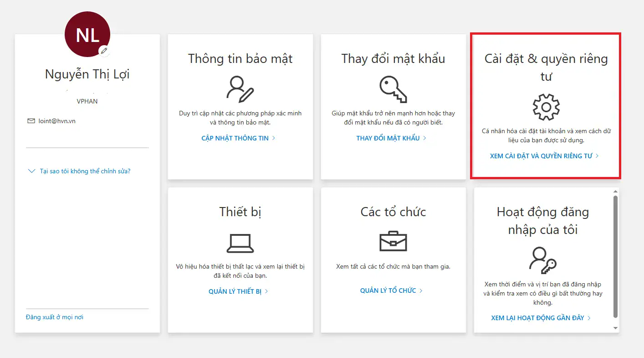The width and height of the screenshot is (644, 358).
Task: Click the person-with-key sign-in activity icon
Action: coord(542,259)
